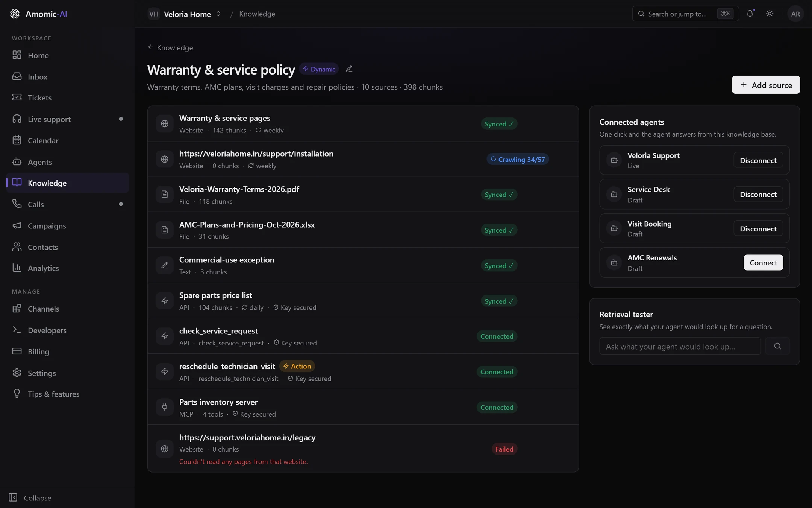Click the file icon for AMC-Plans-and-Pricing-Oct-2026.xlsx

(x=165, y=230)
